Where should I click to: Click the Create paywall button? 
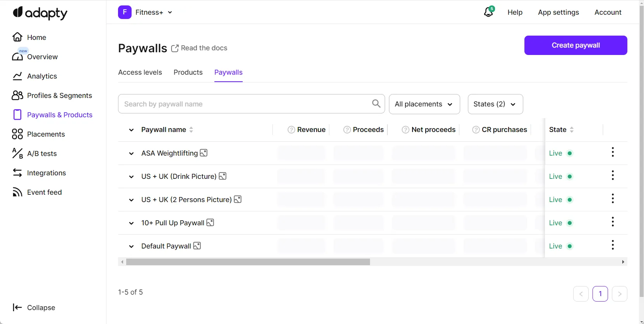point(575,45)
